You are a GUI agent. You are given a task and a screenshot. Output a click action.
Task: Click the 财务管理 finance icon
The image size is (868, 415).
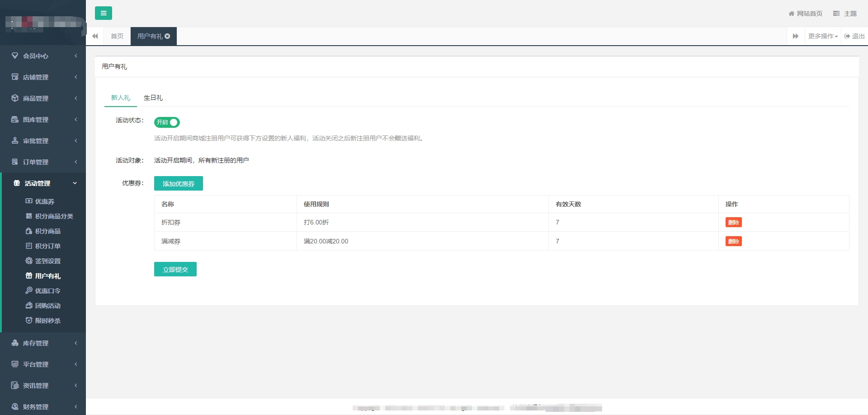[x=15, y=406]
